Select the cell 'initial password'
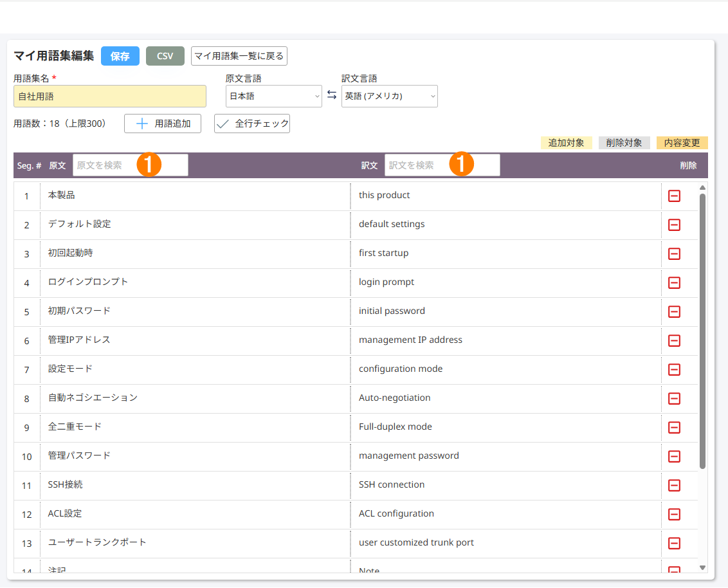The image size is (728, 588). [x=506, y=311]
